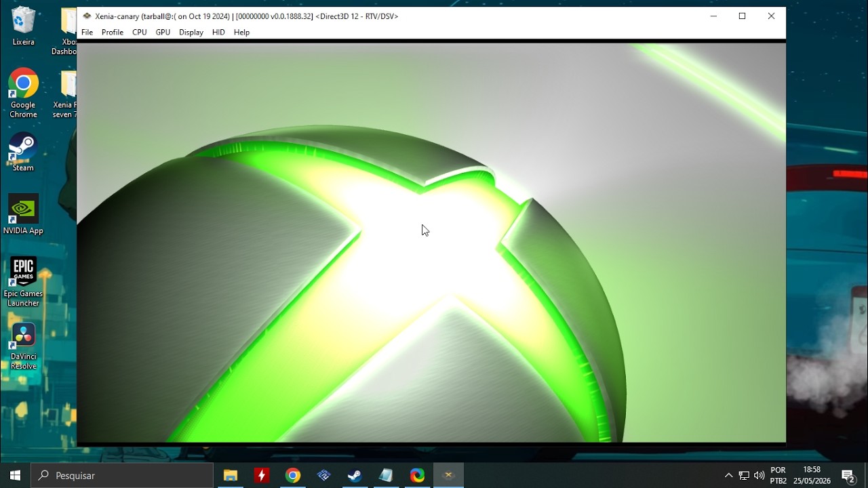
Task: Open Google Chrome from the taskbar
Action: [292, 475]
